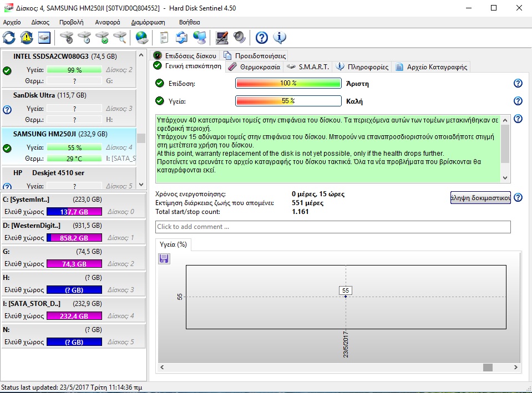Viewport: 532px width, 393px height.
Task: Click the globe with disk toolbar icon
Action: [x=142, y=38]
